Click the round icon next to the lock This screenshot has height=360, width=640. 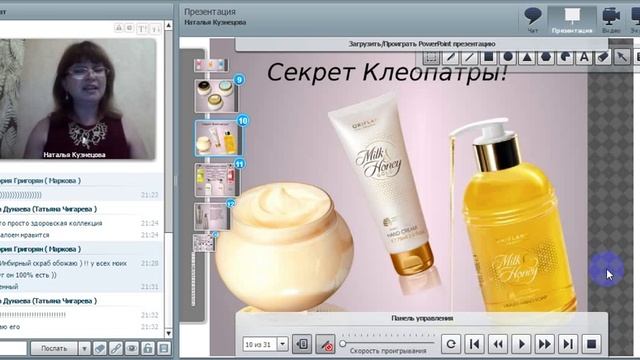129,28
